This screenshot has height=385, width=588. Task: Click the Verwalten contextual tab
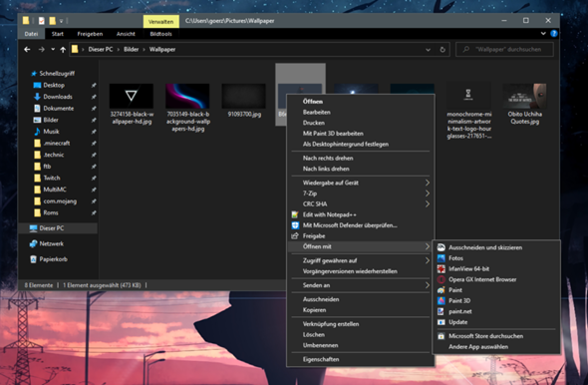click(x=160, y=21)
